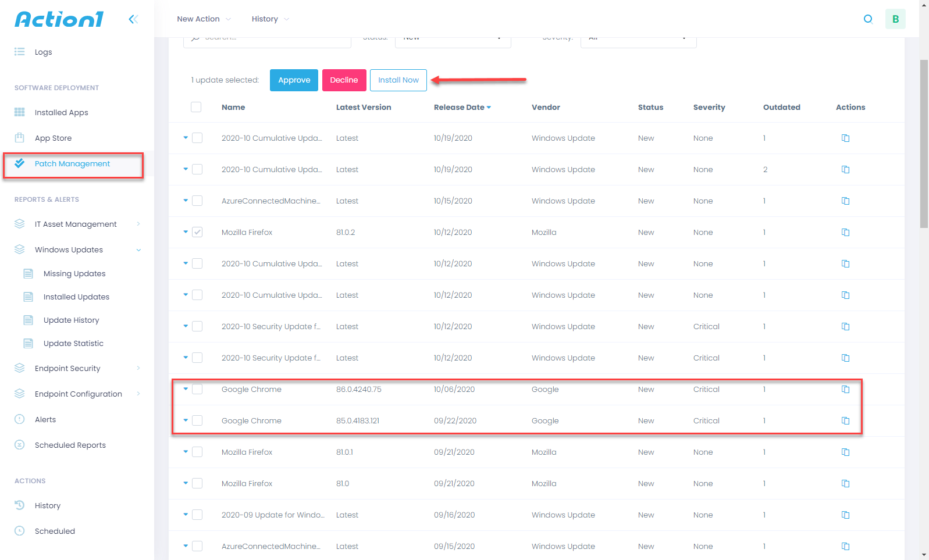The image size is (929, 560).
Task: Check the AzureConnectedMachine 10/15/2020 row checkbox
Action: (197, 201)
